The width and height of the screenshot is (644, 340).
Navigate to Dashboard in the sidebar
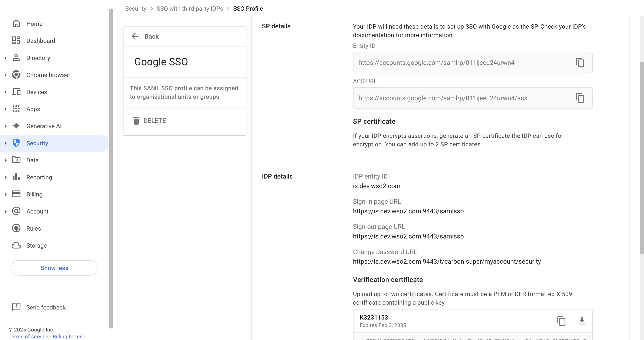coord(41,41)
